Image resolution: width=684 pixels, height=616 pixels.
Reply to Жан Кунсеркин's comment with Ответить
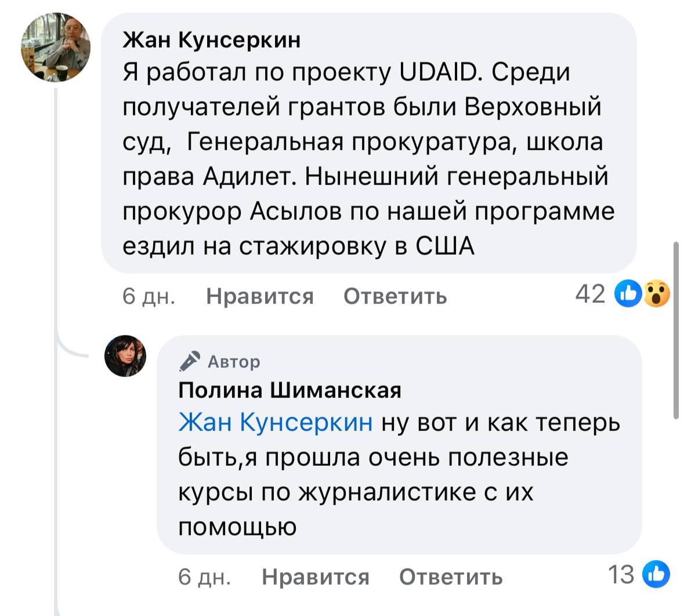click(395, 296)
